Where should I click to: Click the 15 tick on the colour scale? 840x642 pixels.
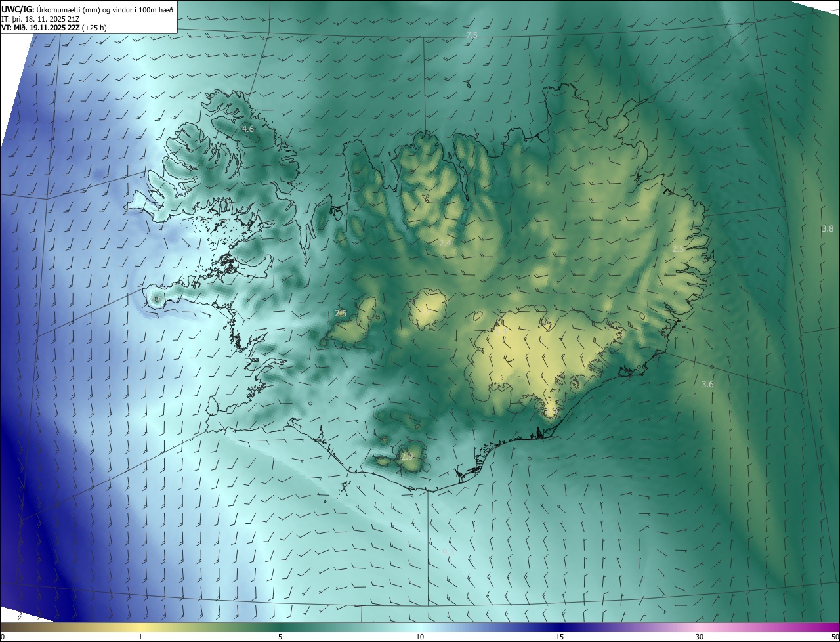pyautogui.click(x=560, y=637)
